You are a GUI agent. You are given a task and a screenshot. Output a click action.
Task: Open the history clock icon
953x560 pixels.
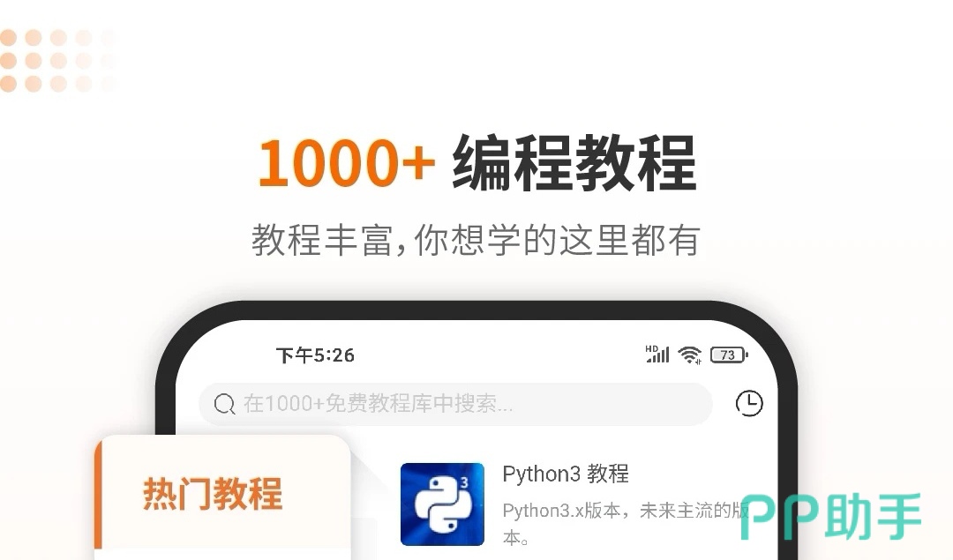pos(749,403)
